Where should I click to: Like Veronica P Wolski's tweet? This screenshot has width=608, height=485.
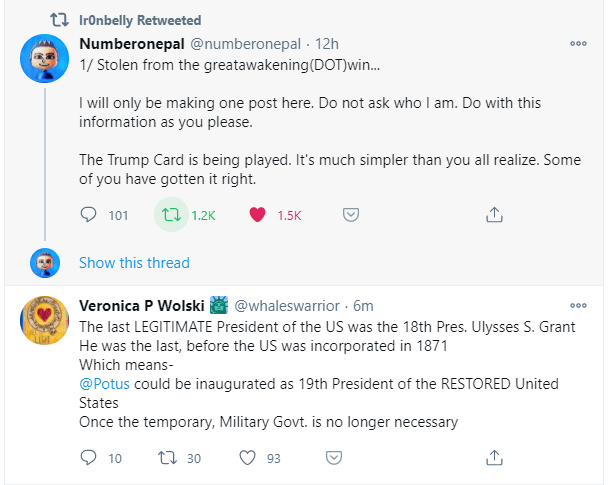[x=246, y=458]
